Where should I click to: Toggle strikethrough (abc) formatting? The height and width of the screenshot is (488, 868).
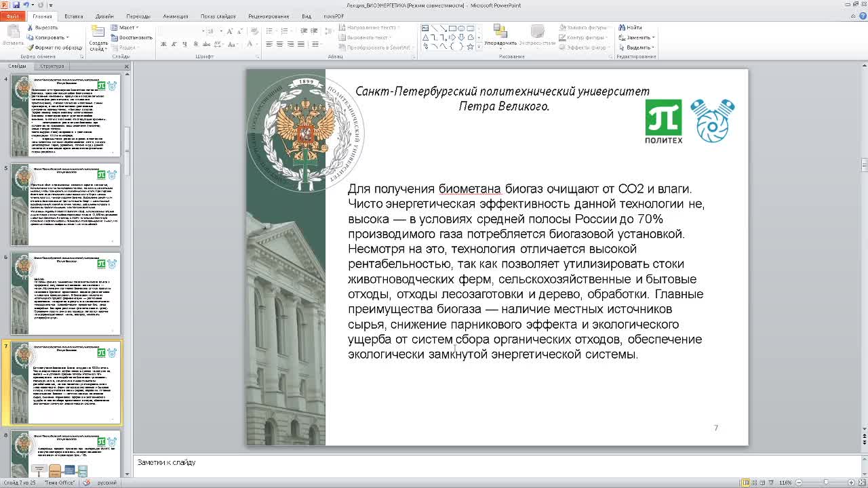(x=206, y=44)
